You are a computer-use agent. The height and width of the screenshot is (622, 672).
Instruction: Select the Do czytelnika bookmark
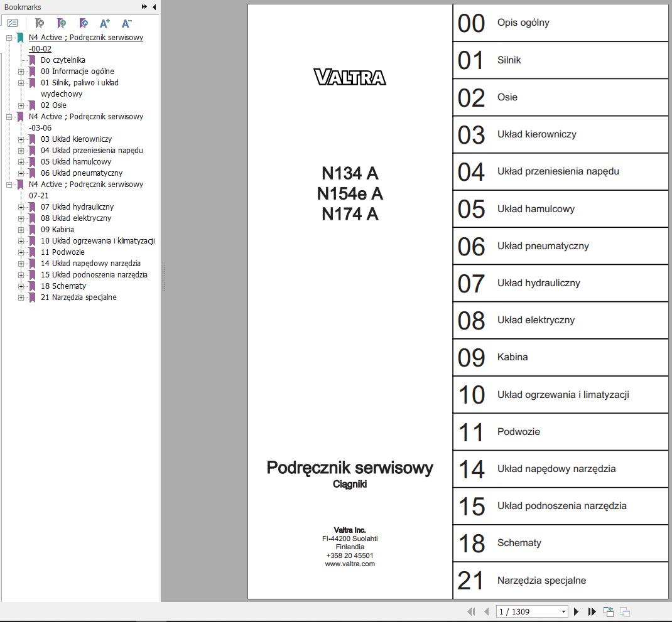point(64,60)
